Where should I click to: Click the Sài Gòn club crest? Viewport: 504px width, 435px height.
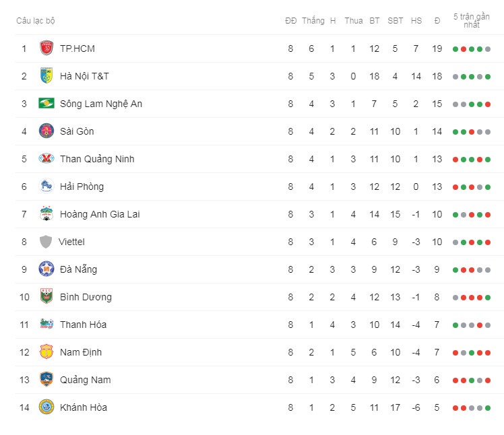pyautogui.click(x=46, y=131)
